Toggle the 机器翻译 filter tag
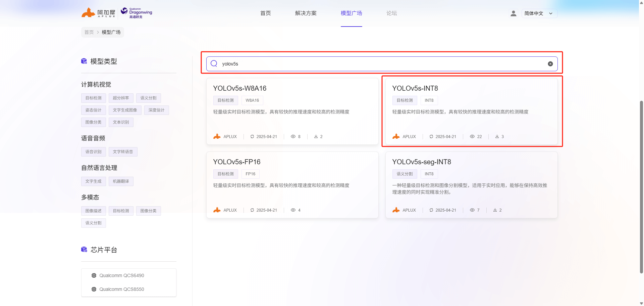 pos(121,181)
